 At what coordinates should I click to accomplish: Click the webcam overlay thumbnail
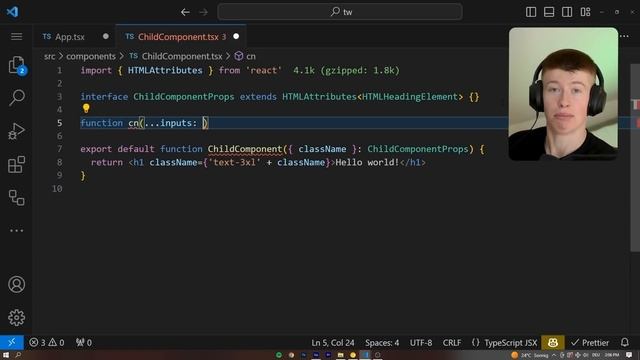pos(563,94)
